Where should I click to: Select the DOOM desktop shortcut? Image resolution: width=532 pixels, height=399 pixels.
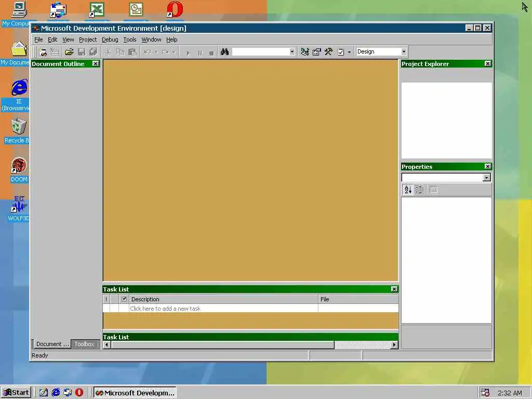click(x=19, y=170)
